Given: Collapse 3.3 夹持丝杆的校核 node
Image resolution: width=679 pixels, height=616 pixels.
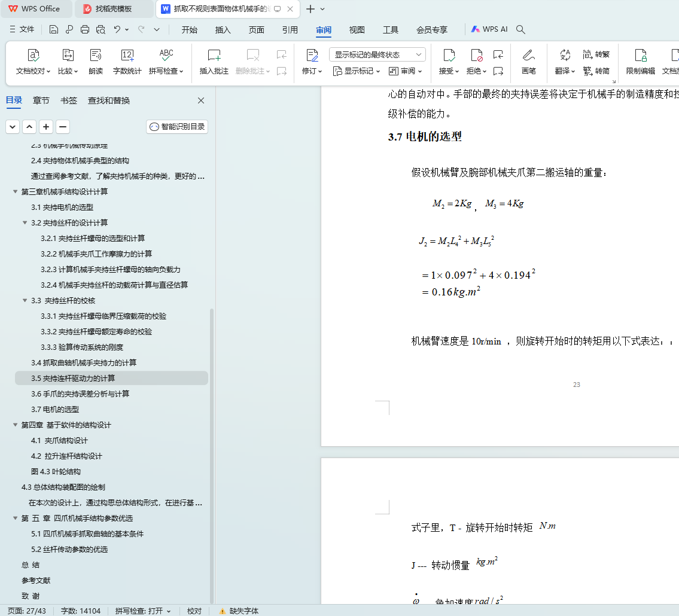Looking at the screenshot, I should (25, 300).
